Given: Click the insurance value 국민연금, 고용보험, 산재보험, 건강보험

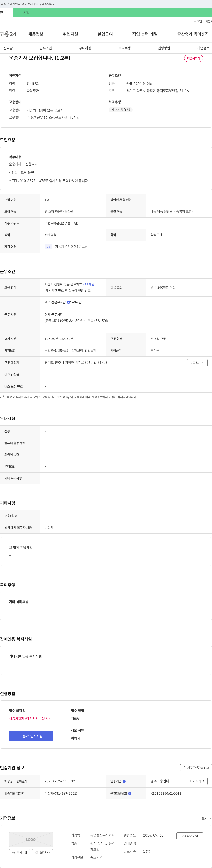Looking at the screenshot, I should tap(70, 350).
